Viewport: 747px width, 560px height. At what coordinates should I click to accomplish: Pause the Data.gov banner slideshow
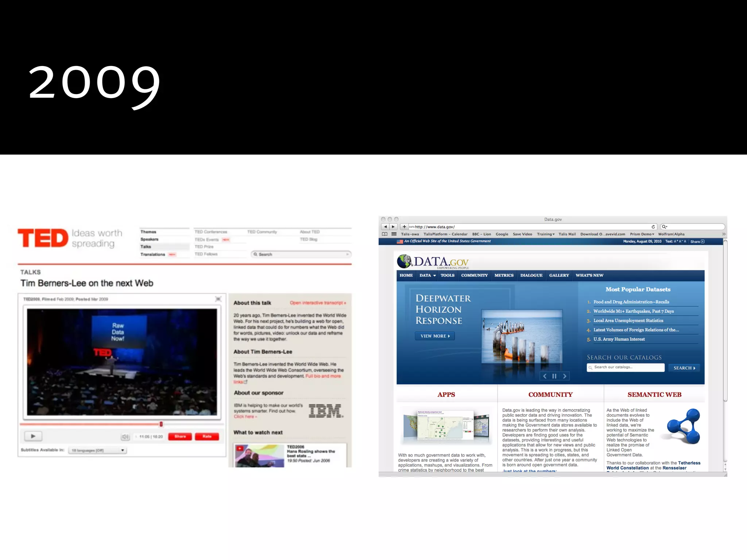[x=554, y=376]
